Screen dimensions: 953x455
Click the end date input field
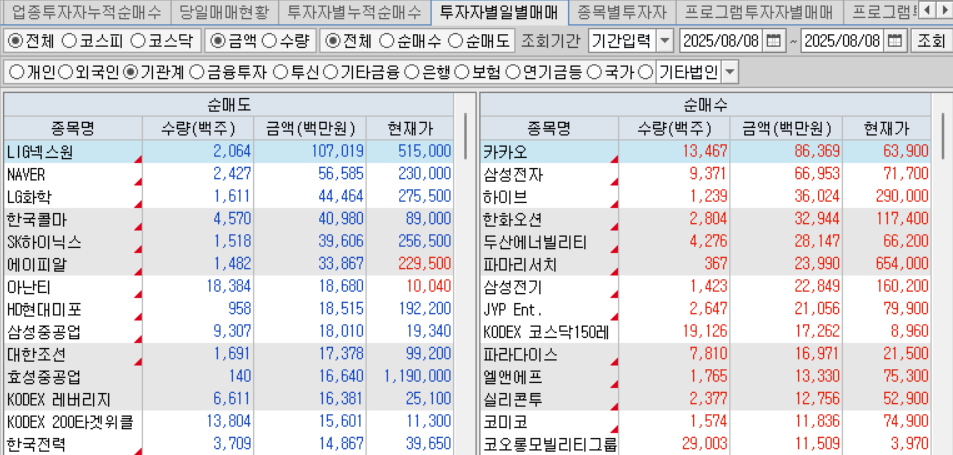point(842,41)
